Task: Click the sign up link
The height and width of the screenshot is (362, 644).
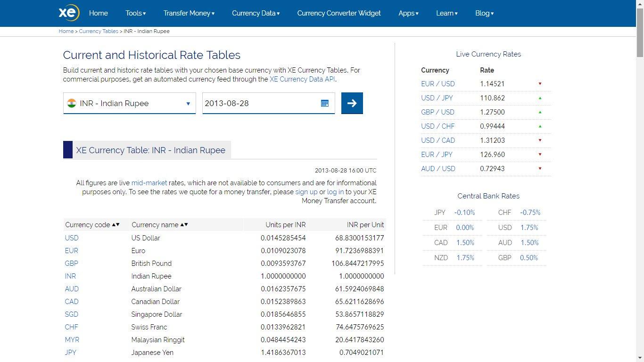Action: click(x=306, y=192)
